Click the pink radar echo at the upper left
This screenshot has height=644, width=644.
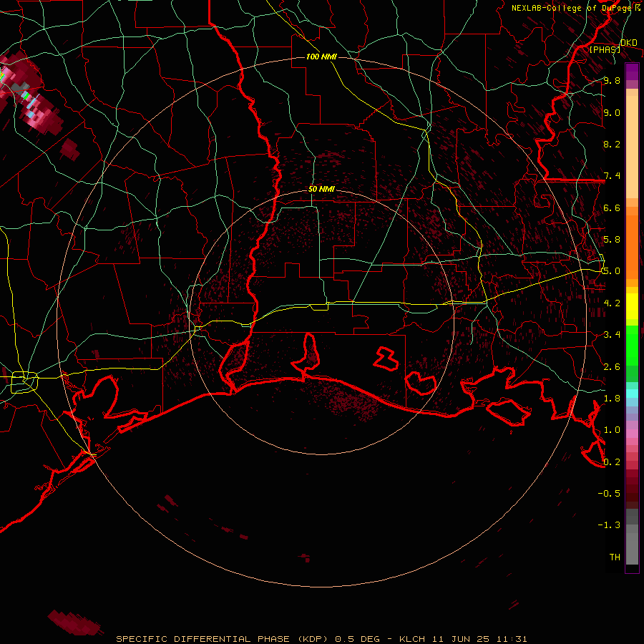[39, 113]
